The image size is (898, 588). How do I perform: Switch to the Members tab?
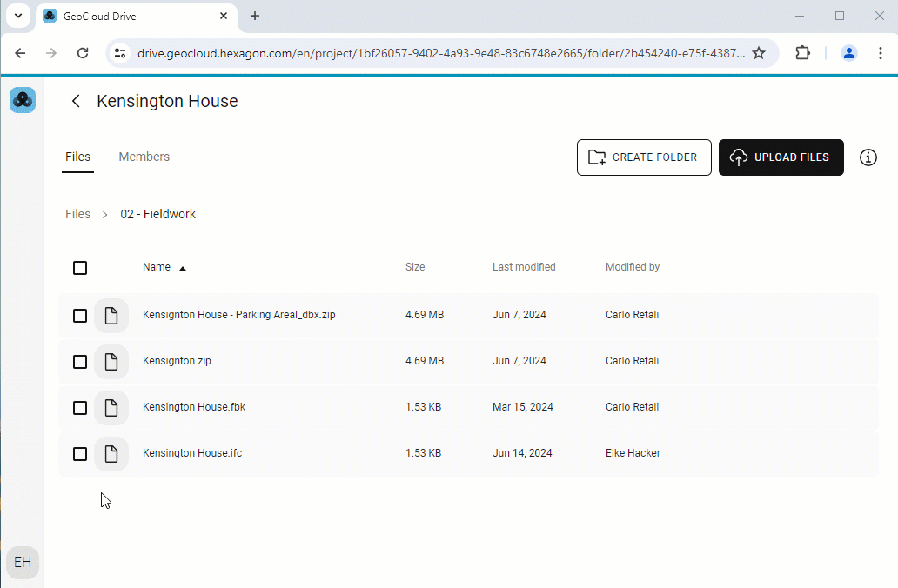(144, 157)
